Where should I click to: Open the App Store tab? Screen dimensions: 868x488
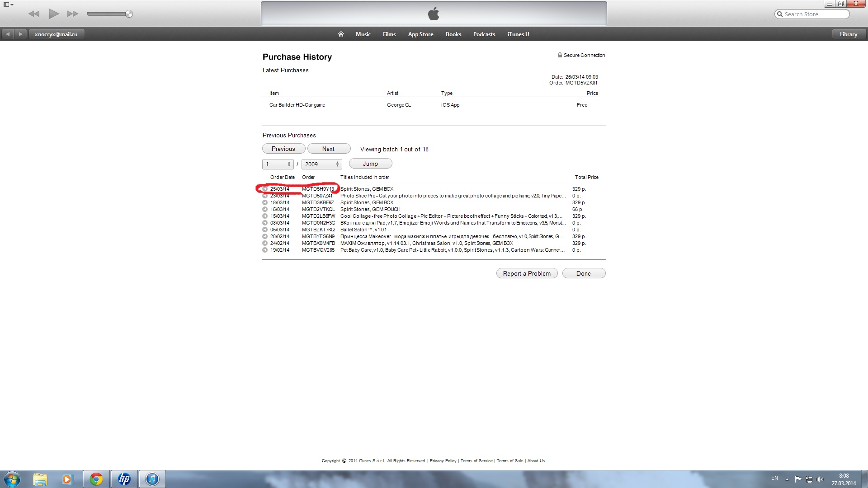(x=420, y=34)
